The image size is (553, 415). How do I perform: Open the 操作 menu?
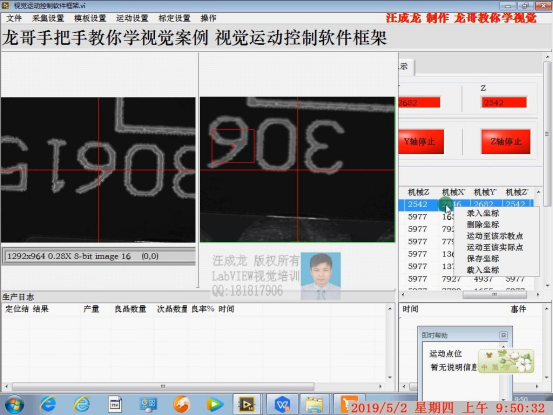tap(208, 18)
